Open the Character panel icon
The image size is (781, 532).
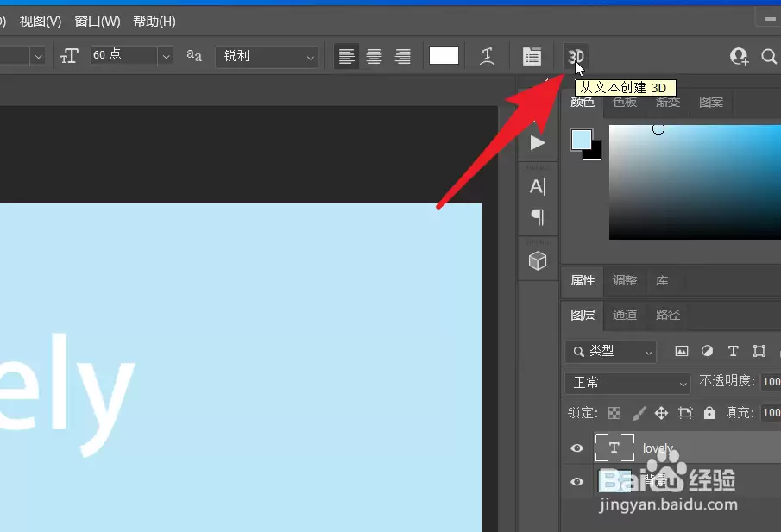538,186
